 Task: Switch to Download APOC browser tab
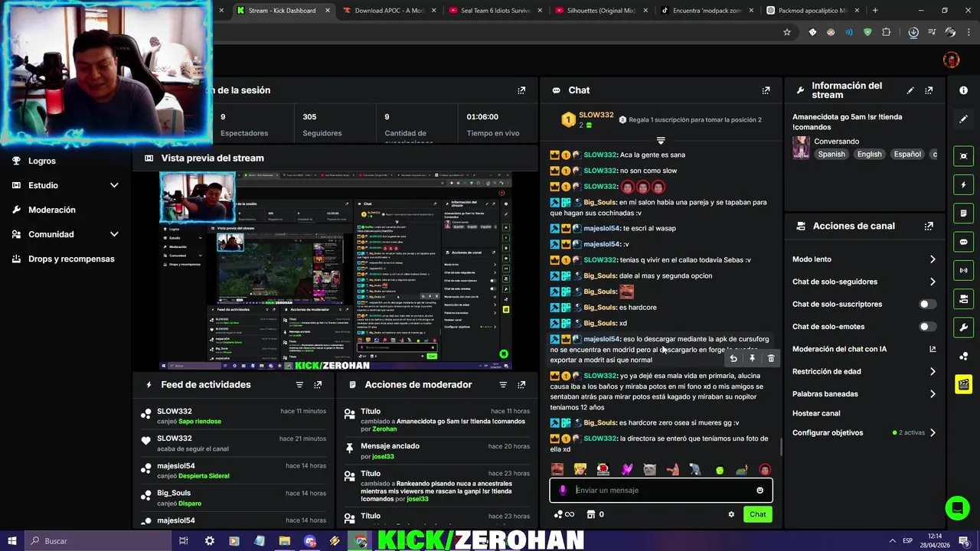coord(389,11)
